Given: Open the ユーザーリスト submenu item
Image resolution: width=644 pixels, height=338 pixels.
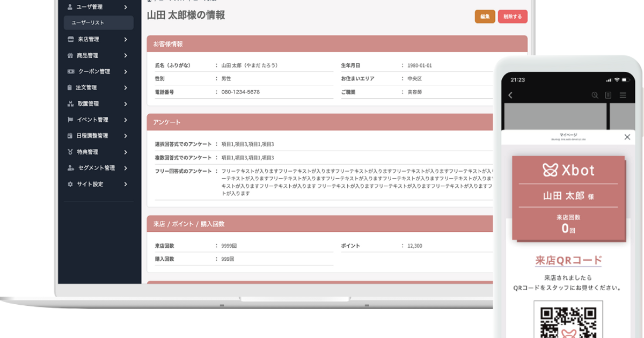Looking at the screenshot, I should tap(98, 23).
